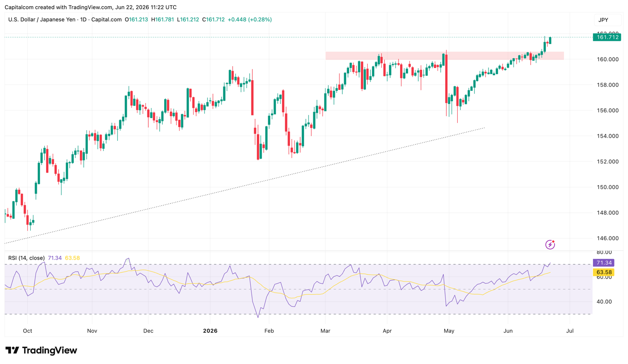This screenshot has width=628, height=364.
Task: Click the TradingView logo
Action: pos(41,350)
